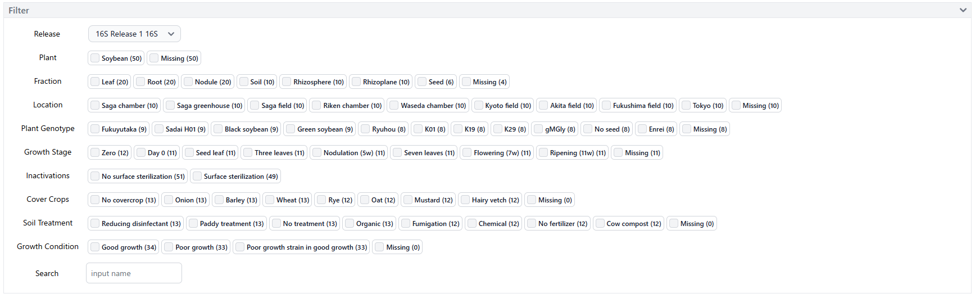Focus the Search input name field
The height and width of the screenshot is (298, 980).
pos(134,273)
